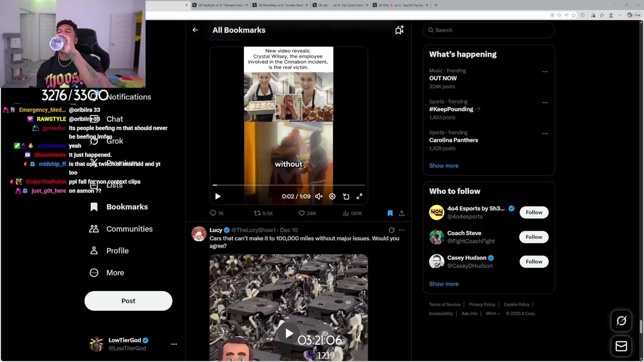Open the add bookmark folder icon

(399, 30)
